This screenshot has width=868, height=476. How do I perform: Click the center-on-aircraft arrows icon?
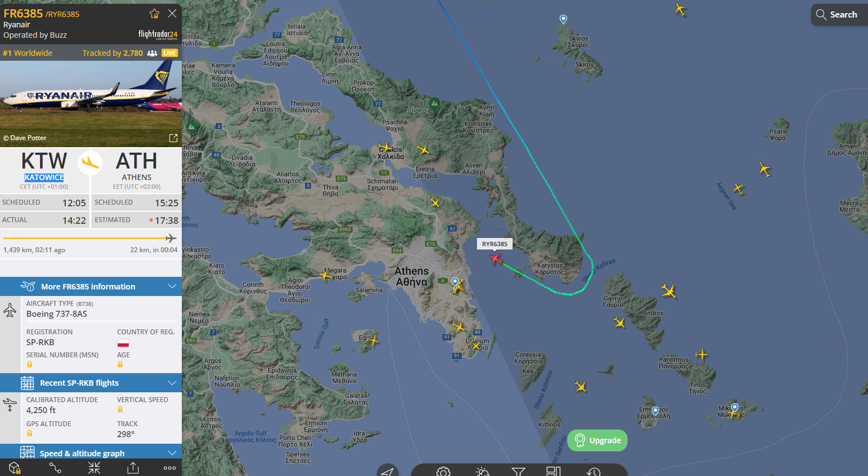click(x=94, y=468)
